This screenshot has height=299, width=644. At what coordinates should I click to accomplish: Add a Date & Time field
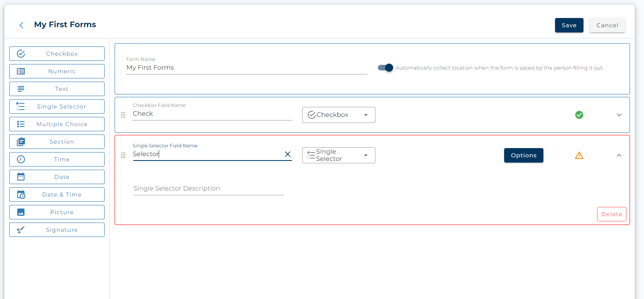57,195
